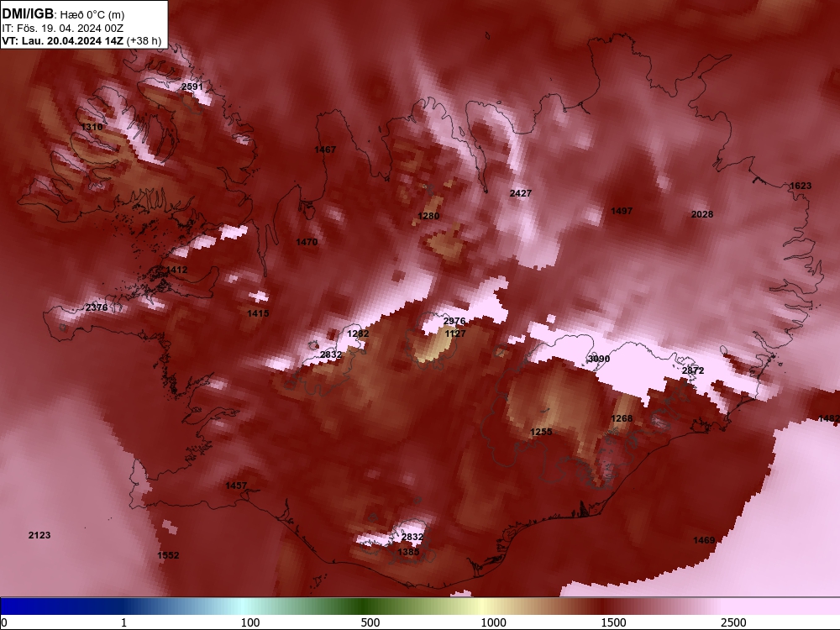Screen dimensions: 840x630
Task: Select the 'Hæð 0°C (m)' label
Action: click(92, 15)
